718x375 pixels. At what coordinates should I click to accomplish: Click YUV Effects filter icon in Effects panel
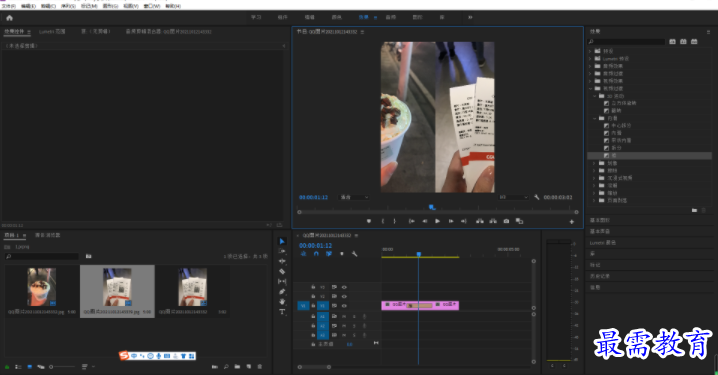tap(694, 42)
